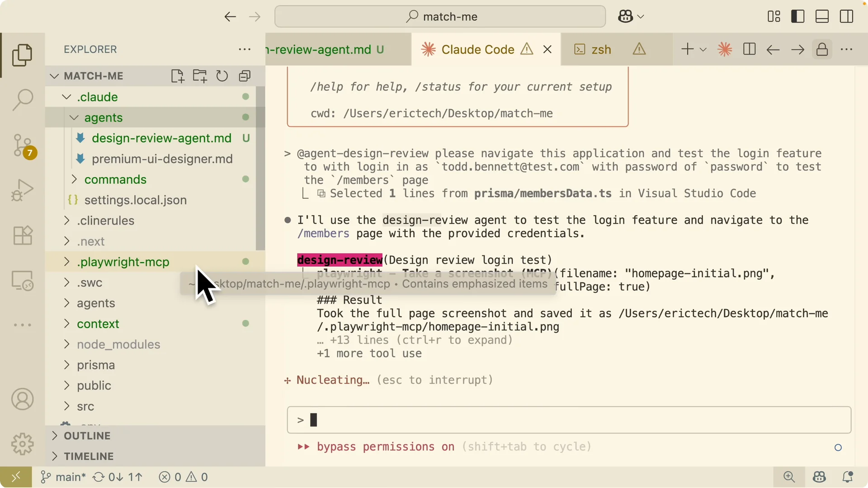Split the editor to the right
The image size is (868, 488).
(749, 49)
